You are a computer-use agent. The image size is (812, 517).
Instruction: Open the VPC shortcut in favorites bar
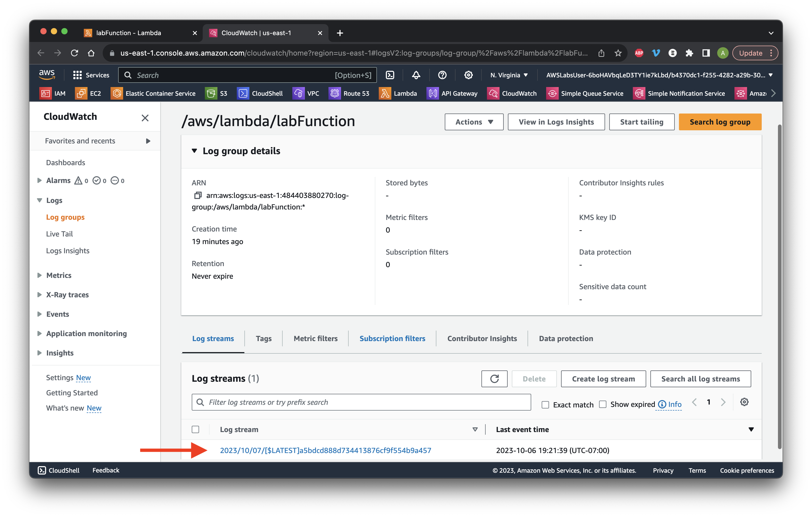(306, 94)
